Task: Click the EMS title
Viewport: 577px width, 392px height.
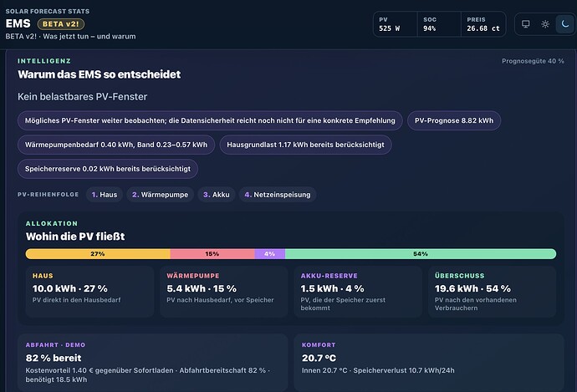Action: click(x=18, y=23)
